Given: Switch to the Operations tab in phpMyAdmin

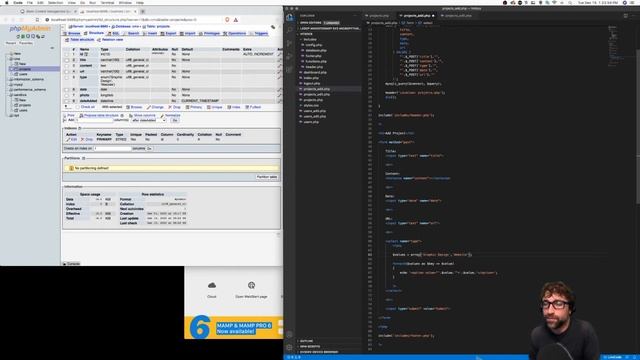Looking at the screenshot, I should click(235, 33).
